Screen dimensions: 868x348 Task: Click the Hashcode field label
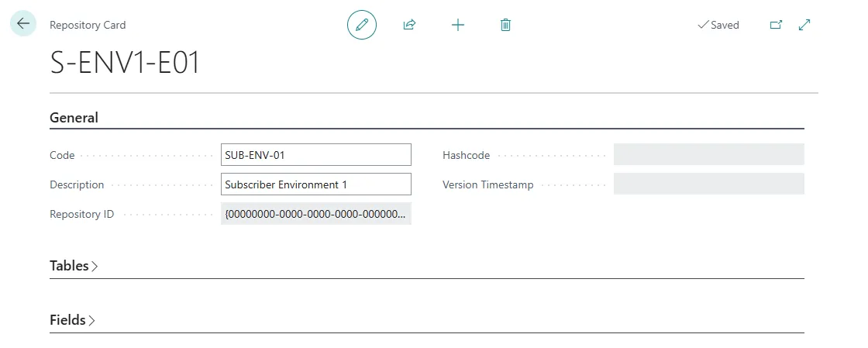[x=466, y=155]
